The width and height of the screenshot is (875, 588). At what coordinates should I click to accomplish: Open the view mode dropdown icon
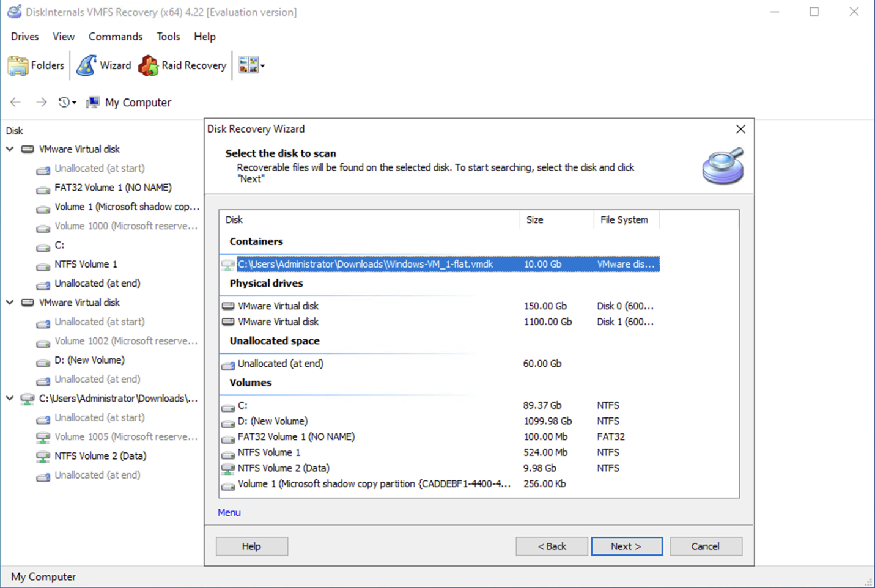tap(251, 65)
